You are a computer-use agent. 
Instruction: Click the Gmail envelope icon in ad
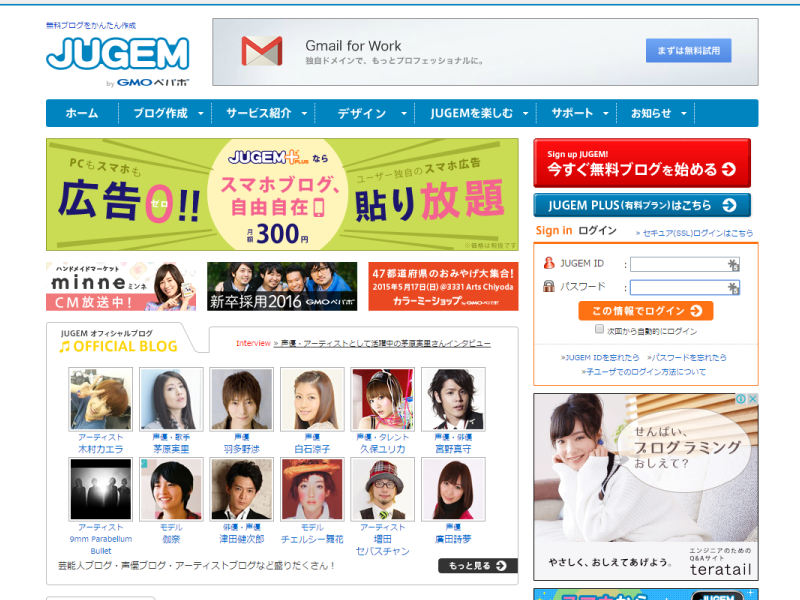262,51
